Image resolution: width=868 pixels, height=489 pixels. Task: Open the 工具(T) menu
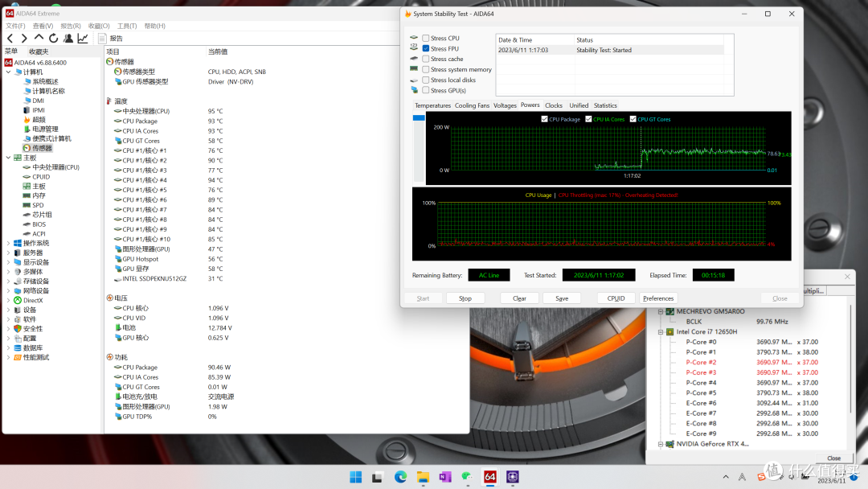point(126,26)
